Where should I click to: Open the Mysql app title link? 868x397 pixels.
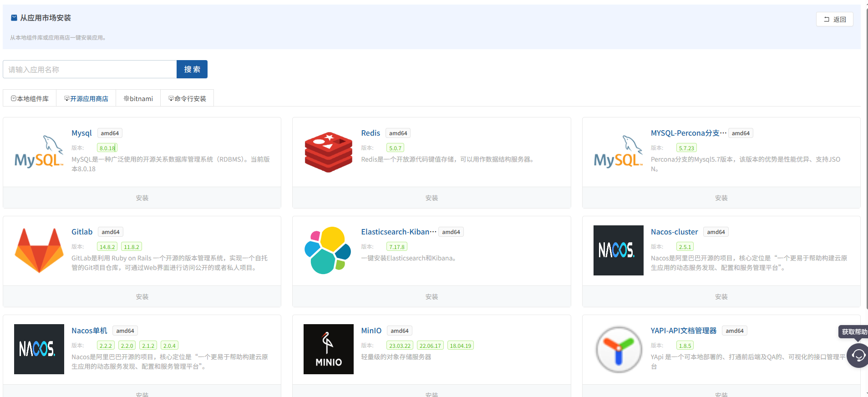[x=81, y=133]
